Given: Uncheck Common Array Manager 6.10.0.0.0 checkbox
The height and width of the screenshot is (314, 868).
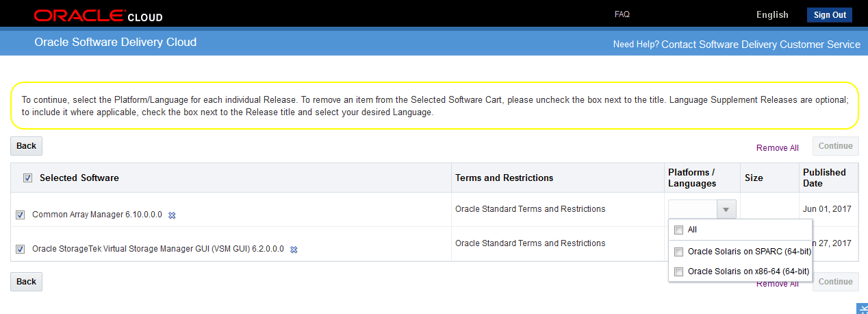Looking at the screenshot, I should pos(20,215).
